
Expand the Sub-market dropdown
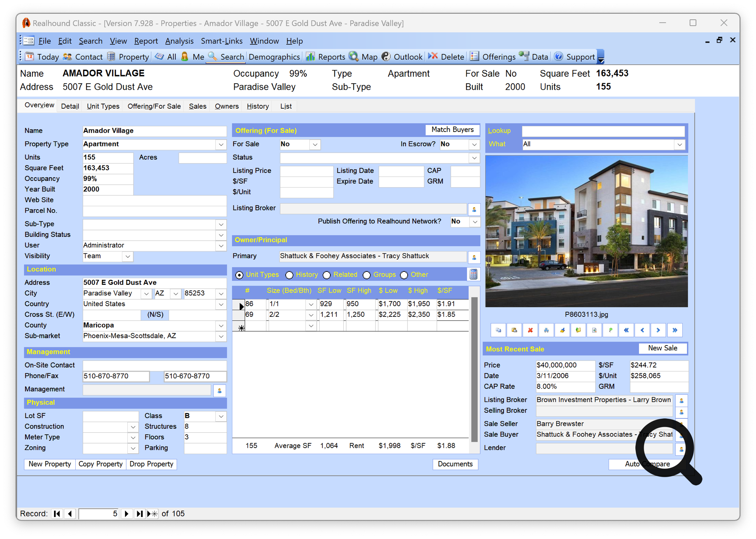tap(221, 336)
